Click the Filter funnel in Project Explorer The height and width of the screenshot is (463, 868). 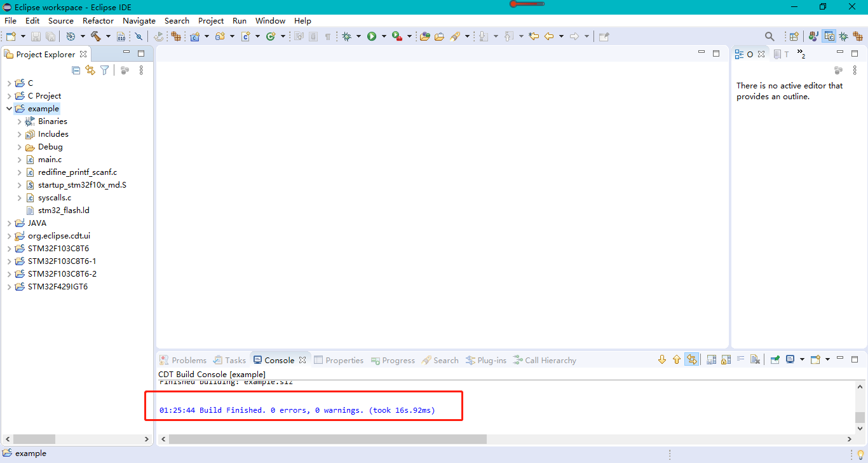click(104, 70)
